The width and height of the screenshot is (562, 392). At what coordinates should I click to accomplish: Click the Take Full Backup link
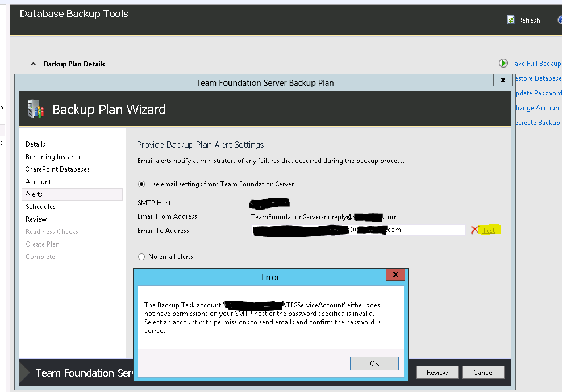(536, 64)
